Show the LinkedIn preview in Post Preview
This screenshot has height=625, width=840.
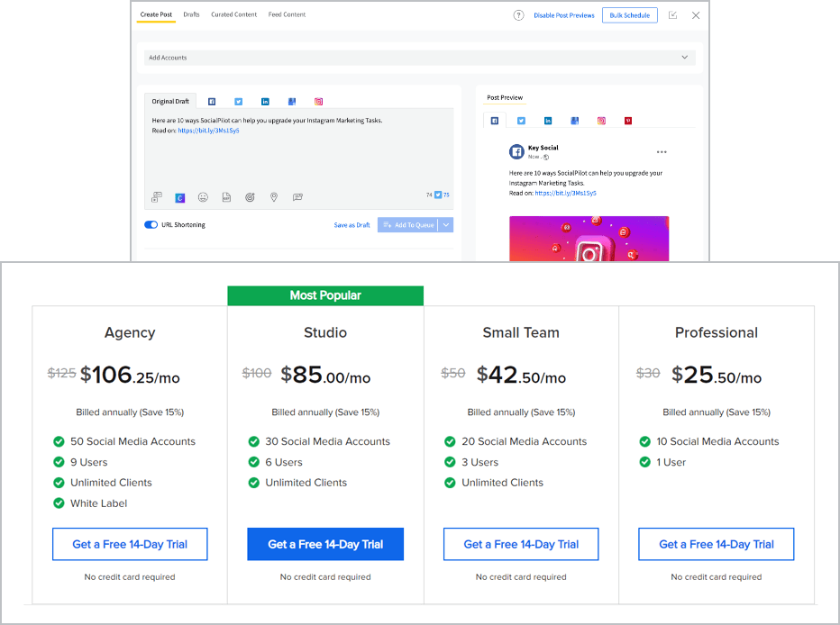point(548,121)
